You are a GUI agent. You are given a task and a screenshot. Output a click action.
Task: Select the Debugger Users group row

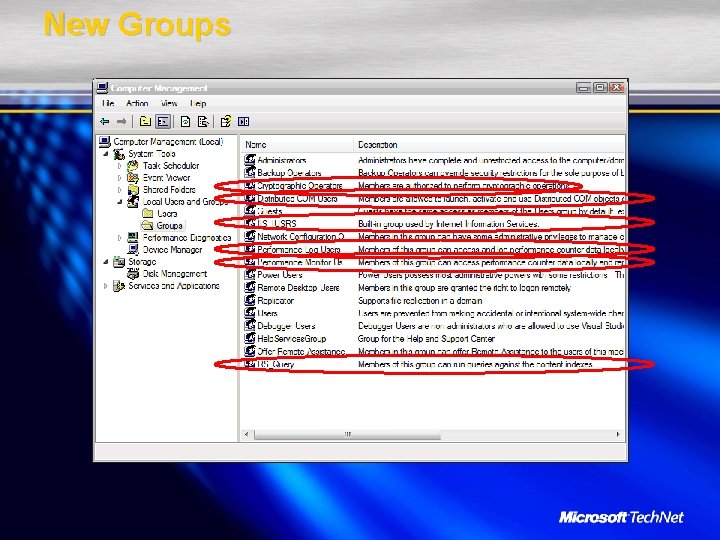click(x=433, y=326)
